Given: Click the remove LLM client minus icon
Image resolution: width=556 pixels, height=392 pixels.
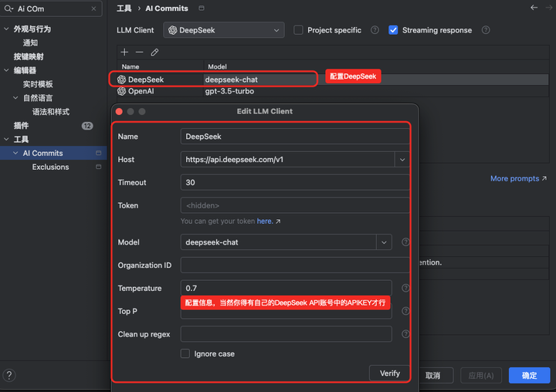Looking at the screenshot, I should 139,52.
